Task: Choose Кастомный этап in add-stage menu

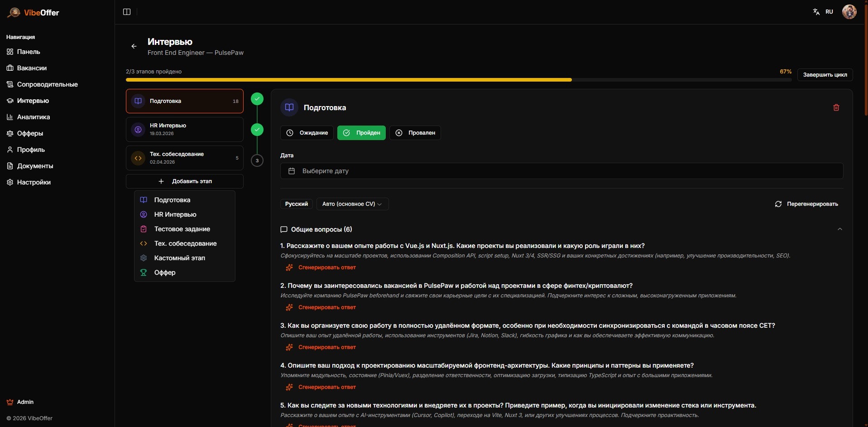Action: 185,258
